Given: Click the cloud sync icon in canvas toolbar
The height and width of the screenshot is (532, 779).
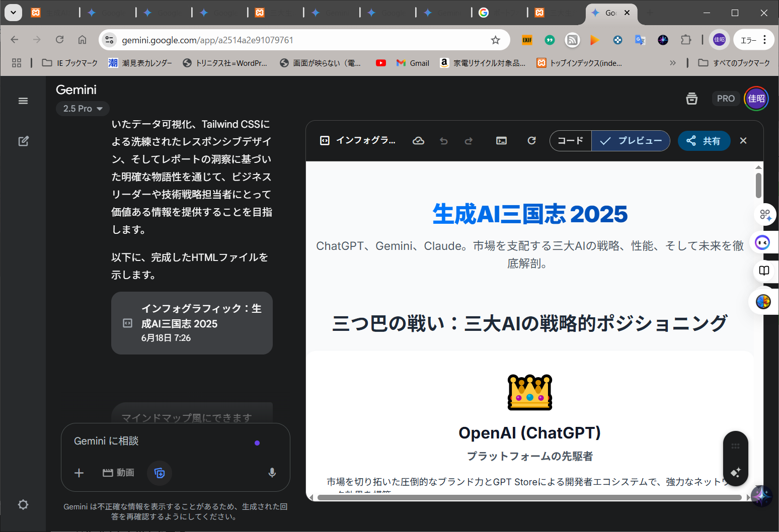Looking at the screenshot, I should (x=418, y=141).
